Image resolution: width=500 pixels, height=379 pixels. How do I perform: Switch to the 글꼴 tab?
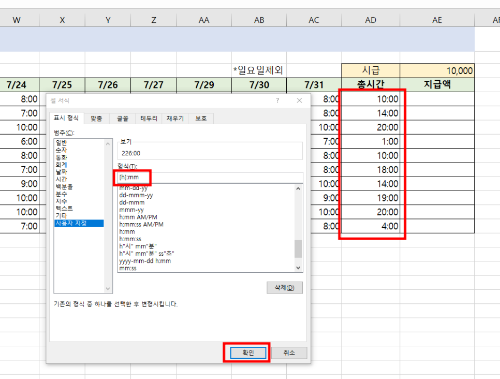tap(122, 118)
